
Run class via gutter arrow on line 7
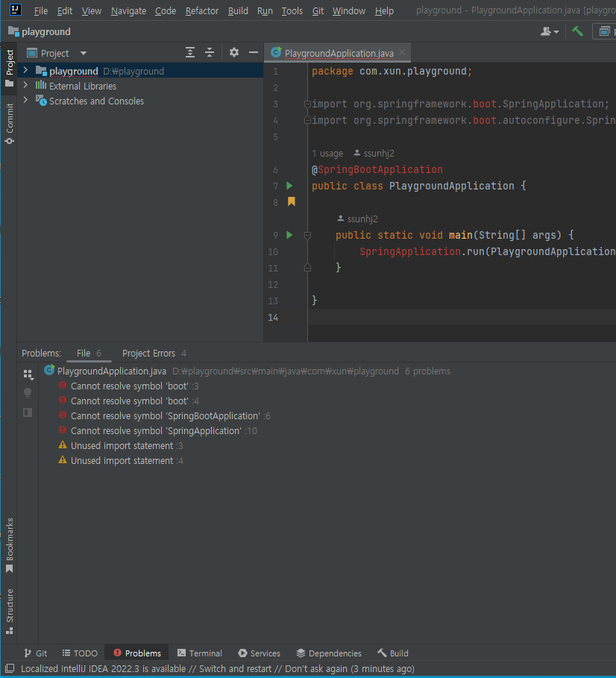(x=289, y=186)
